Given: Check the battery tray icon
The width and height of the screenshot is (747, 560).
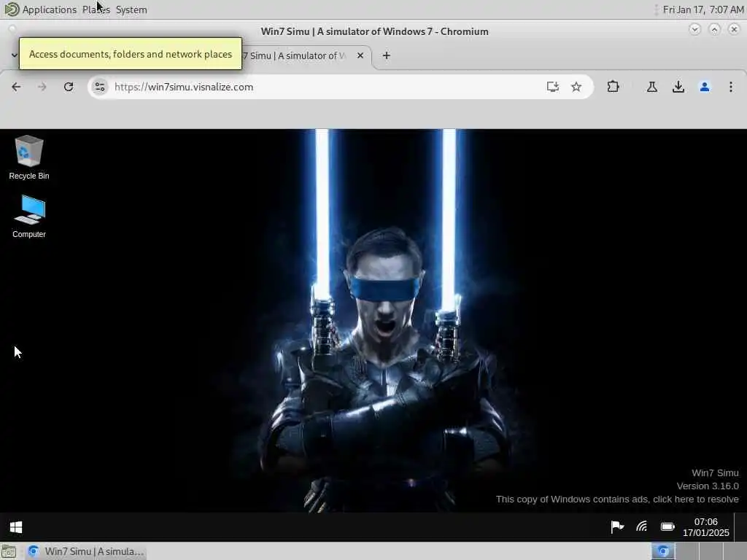Looking at the screenshot, I should (x=667, y=526).
